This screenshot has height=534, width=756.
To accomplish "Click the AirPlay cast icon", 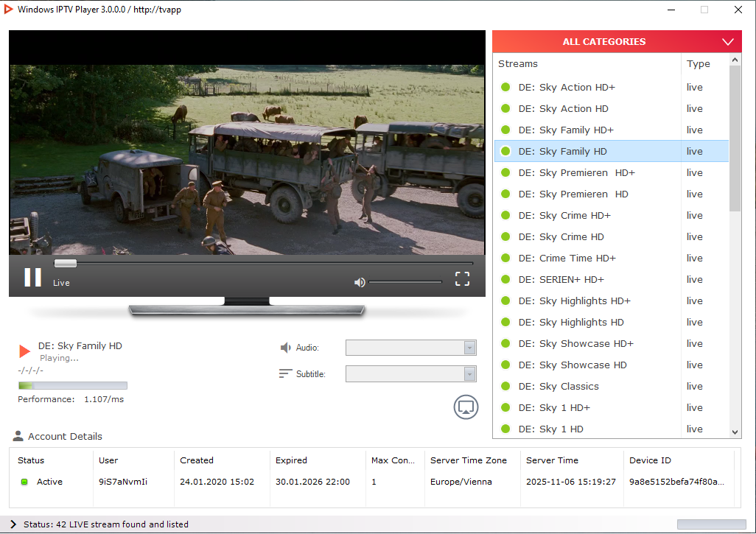I will pyautogui.click(x=466, y=407).
